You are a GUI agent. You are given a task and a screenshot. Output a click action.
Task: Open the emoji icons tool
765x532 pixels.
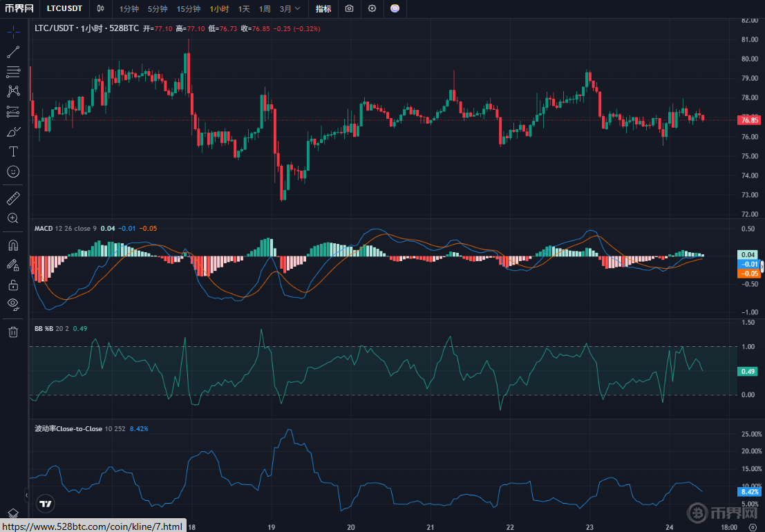tap(13, 171)
